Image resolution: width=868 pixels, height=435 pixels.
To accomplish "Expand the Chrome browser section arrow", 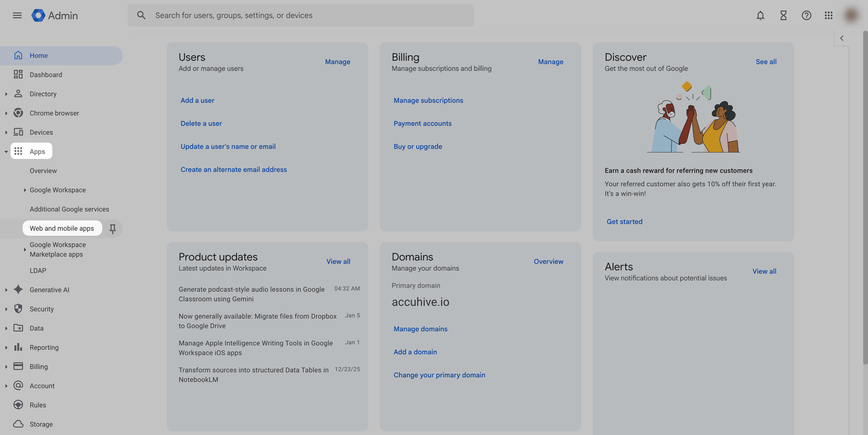I will point(6,113).
